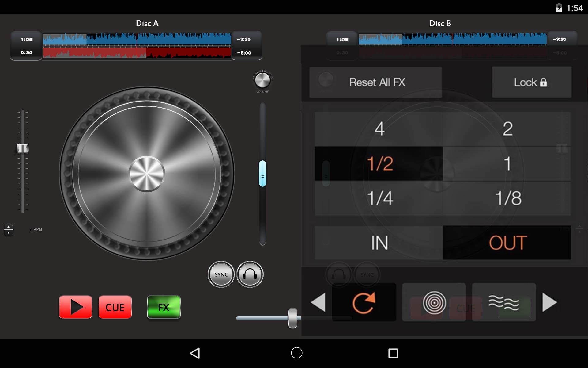Click Disc B elapsed time 1:25
This screenshot has width=588, height=368.
pyautogui.click(x=342, y=40)
